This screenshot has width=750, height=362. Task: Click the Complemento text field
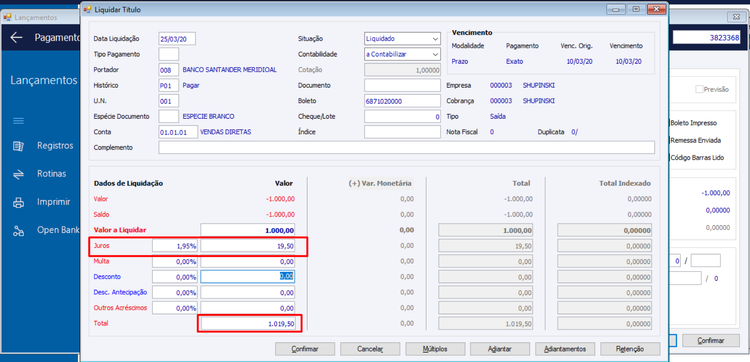click(407, 147)
